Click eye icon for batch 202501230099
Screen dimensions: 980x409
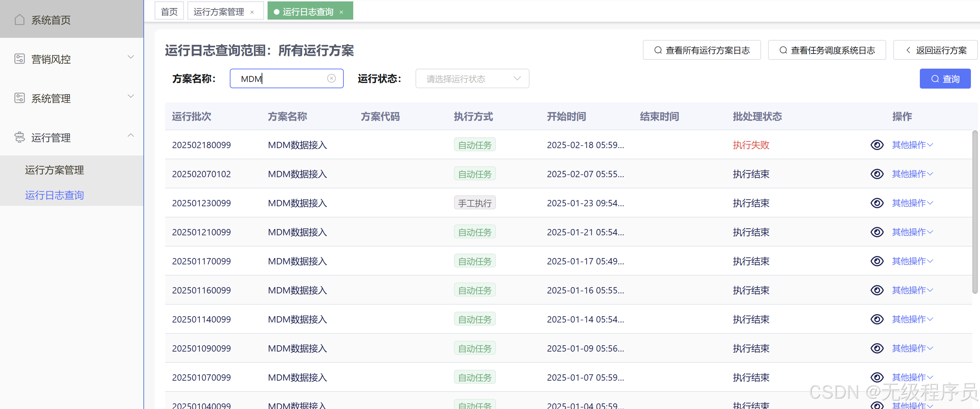coord(877,203)
